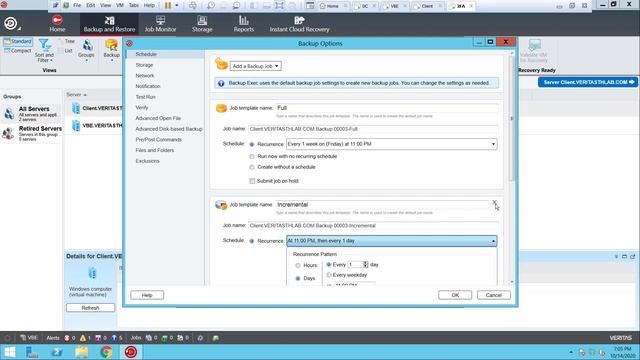Click Help in Backup Options

[x=147, y=295]
